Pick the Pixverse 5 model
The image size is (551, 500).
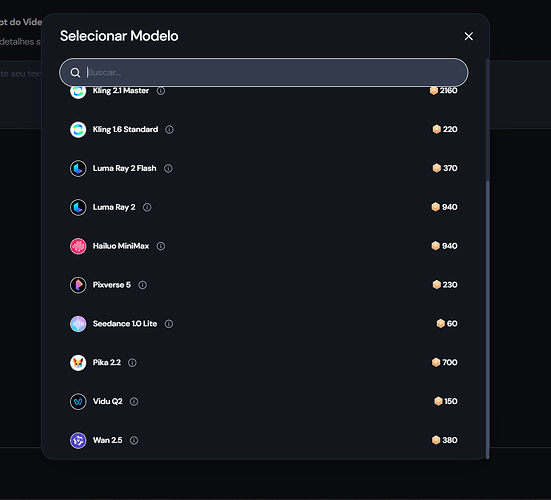pyautogui.click(x=264, y=285)
